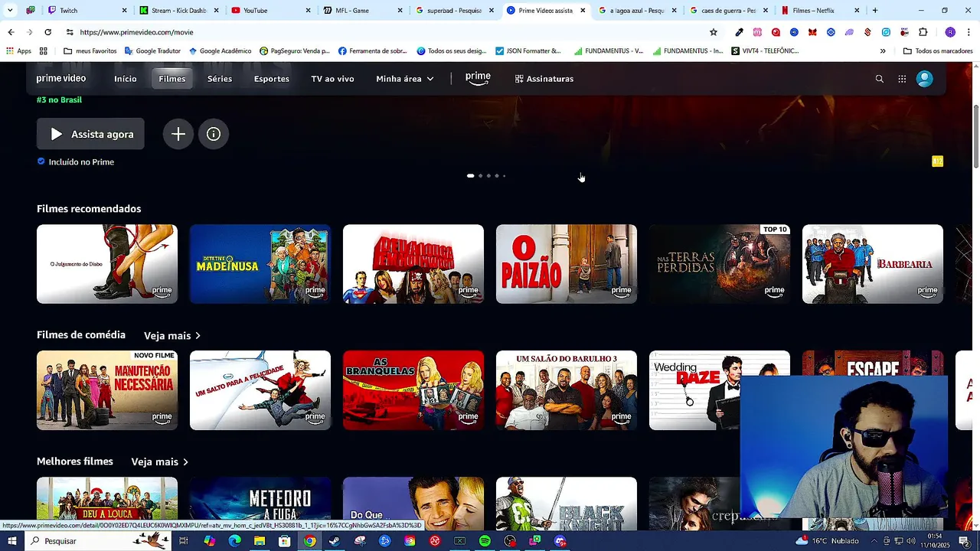Viewport: 980px width, 551px height.
Task: Open the tab search dropdown arrow
Action: click(10, 11)
